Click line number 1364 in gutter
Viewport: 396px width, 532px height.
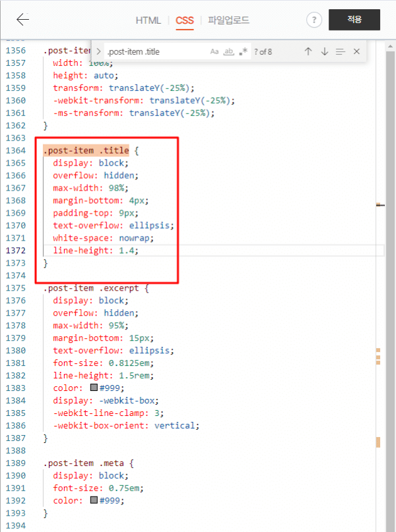point(16,150)
